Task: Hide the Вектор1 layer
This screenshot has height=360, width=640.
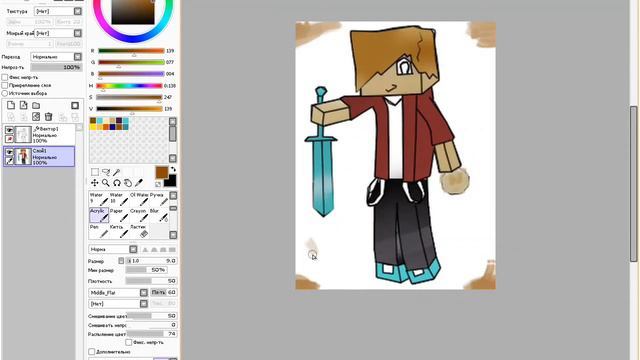Action: point(9,130)
